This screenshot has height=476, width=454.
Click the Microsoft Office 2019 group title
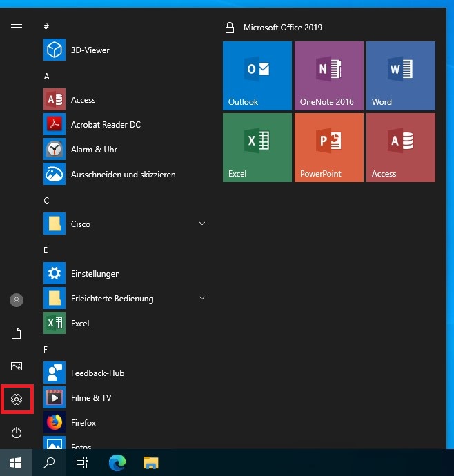click(x=282, y=28)
